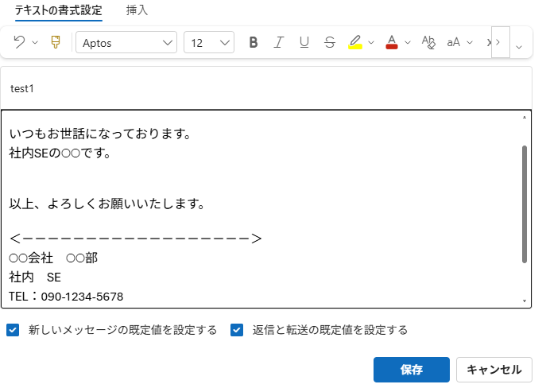Toggle italic formatting
Image resolution: width=546 pixels, height=392 pixels.
click(278, 42)
